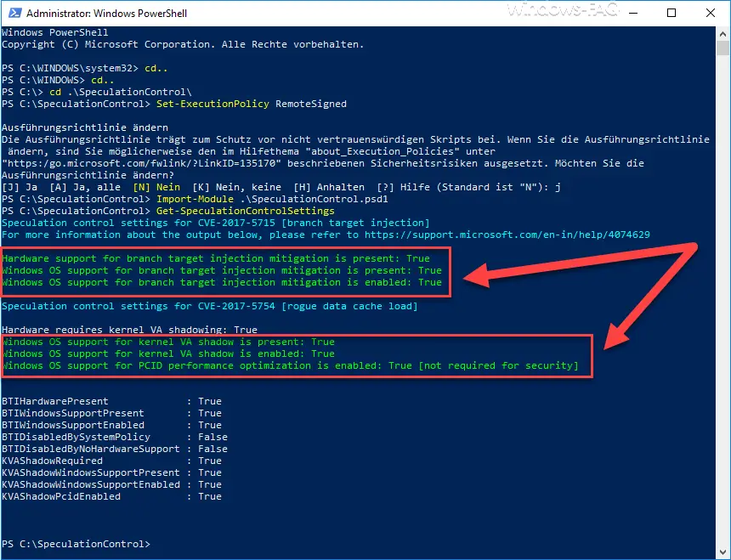Click the False value of BTIDisabledByNoHardwareSupport
Image resolution: width=731 pixels, height=560 pixels.
point(212,449)
